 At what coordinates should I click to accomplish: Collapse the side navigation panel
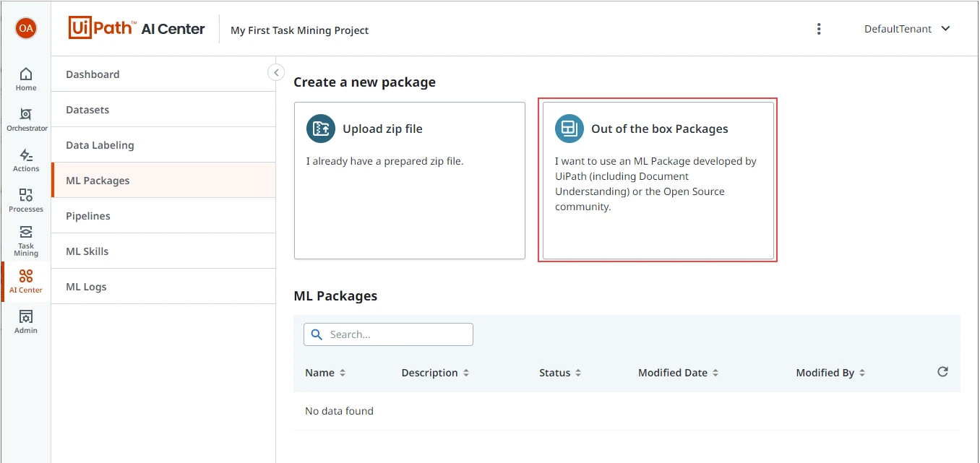tap(275, 72)
